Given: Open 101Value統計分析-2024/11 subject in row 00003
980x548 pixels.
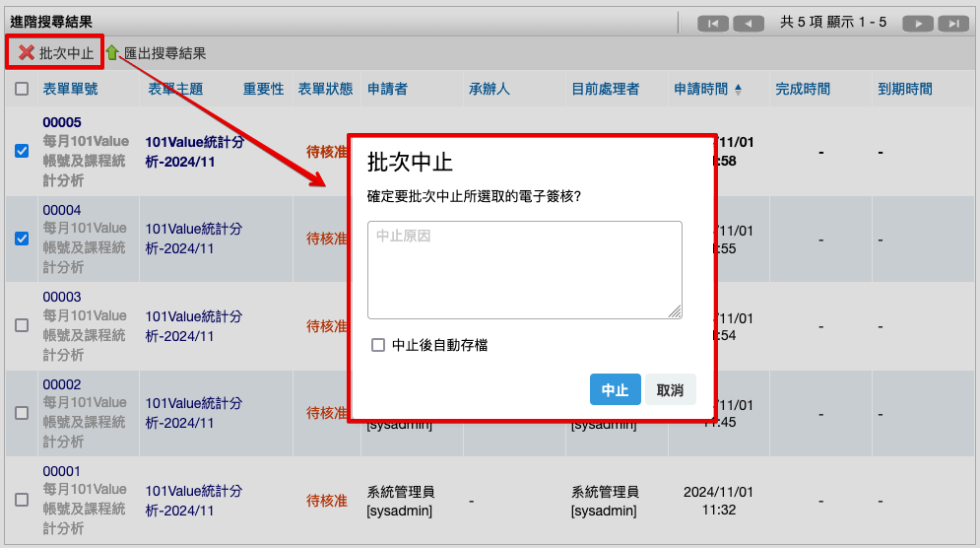Looking at the screenshot, I should tap(194, 326).
